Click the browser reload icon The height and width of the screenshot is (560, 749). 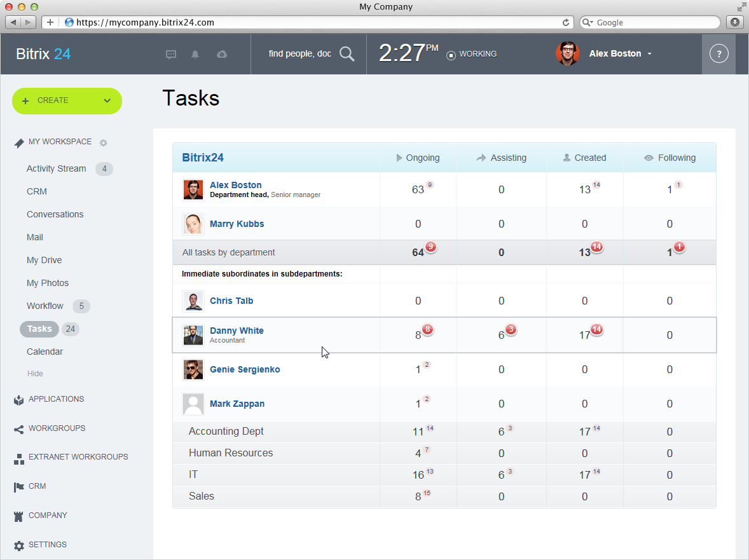[x=566, y=22]
